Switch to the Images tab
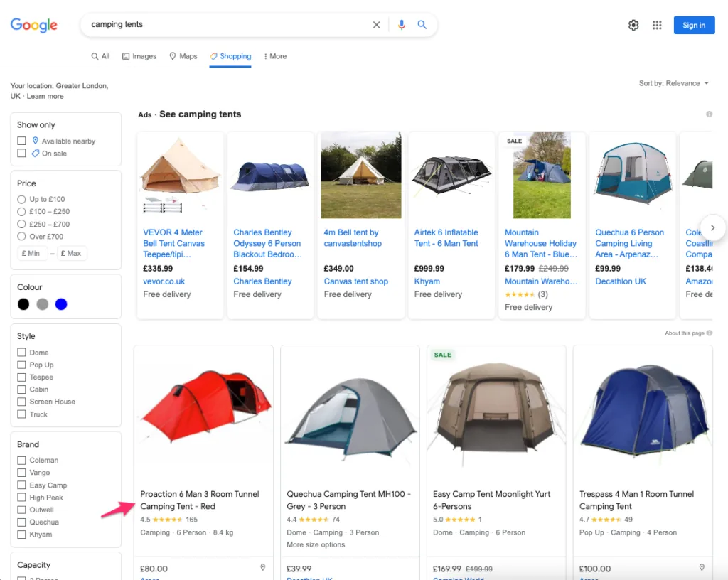The height and width of the screenshot is (580, 728). [x=139, y=56]
